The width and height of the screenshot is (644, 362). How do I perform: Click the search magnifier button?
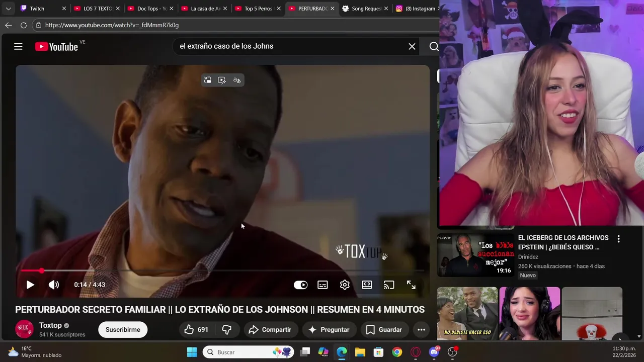(434, 46)
